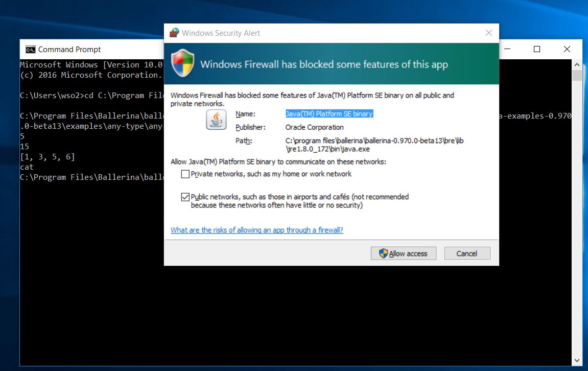This screenshot has height=371, width=588.
Task: Click the 'Publisher:' label in the dialog
Action: coord(250,128)
